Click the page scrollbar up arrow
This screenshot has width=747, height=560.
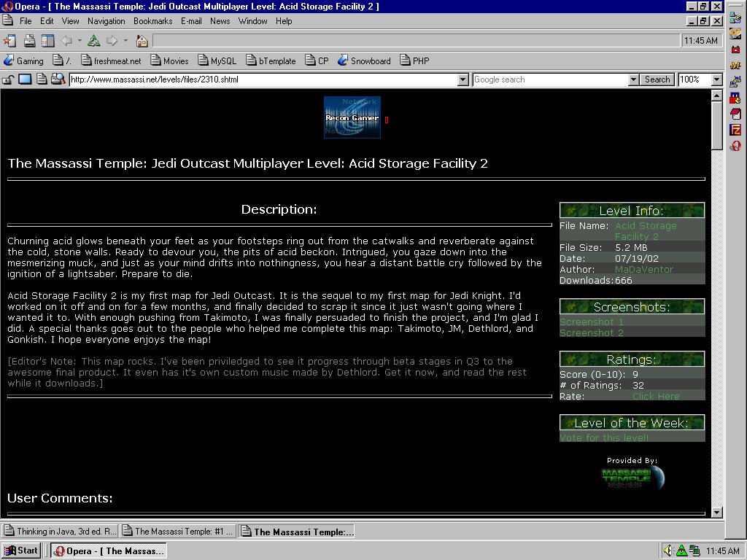(x=717, y=96)
